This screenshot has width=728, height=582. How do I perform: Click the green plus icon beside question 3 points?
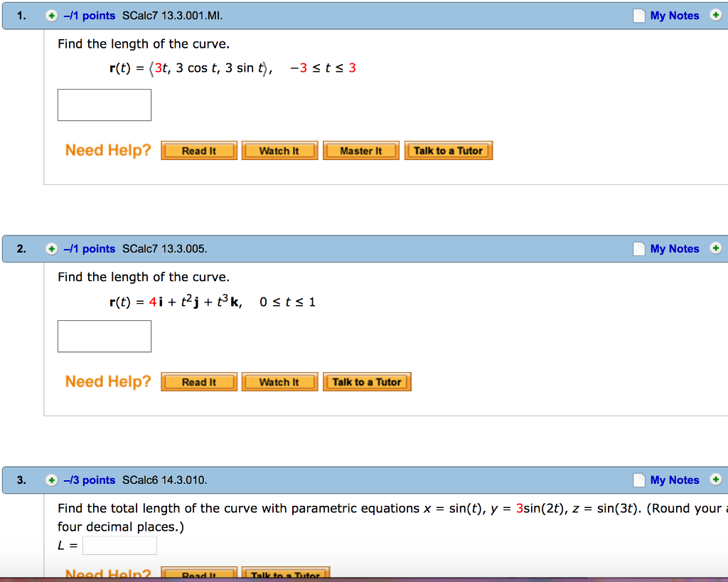[50, 480]
